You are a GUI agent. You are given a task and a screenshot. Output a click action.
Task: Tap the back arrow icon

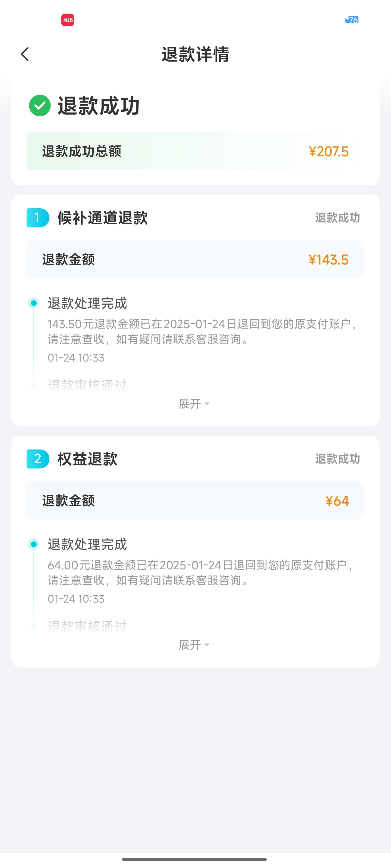point(25,54)
